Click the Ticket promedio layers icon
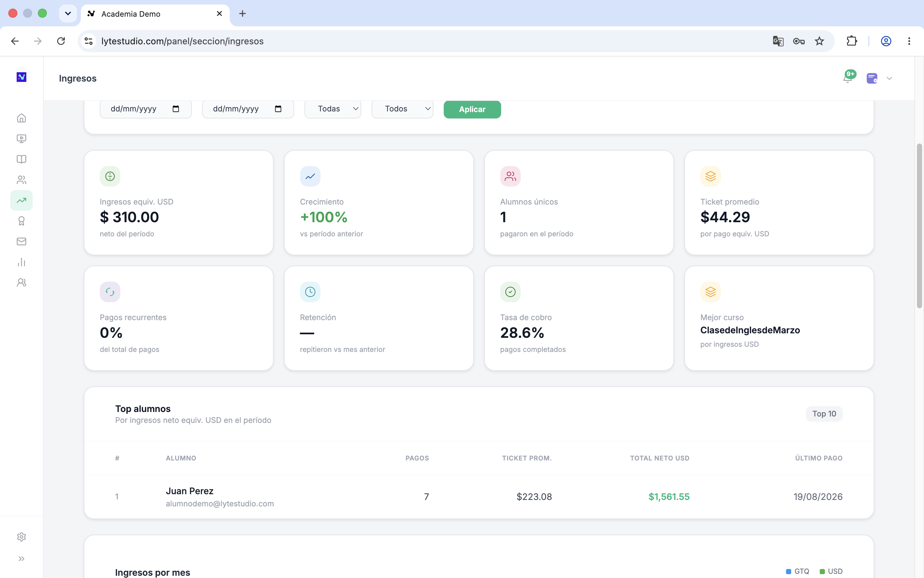This screenshot has height=578, width=924. [711, 176]
